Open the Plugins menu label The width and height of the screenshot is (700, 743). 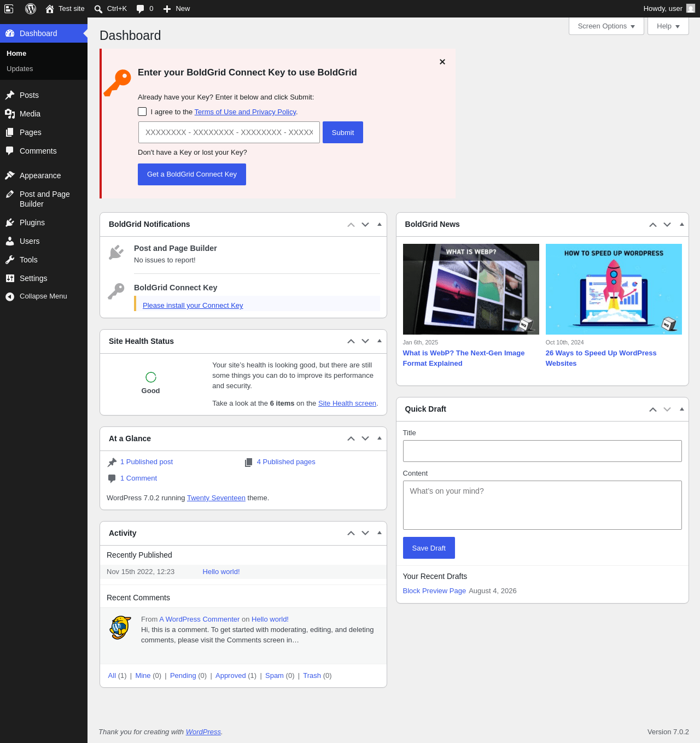32,223
